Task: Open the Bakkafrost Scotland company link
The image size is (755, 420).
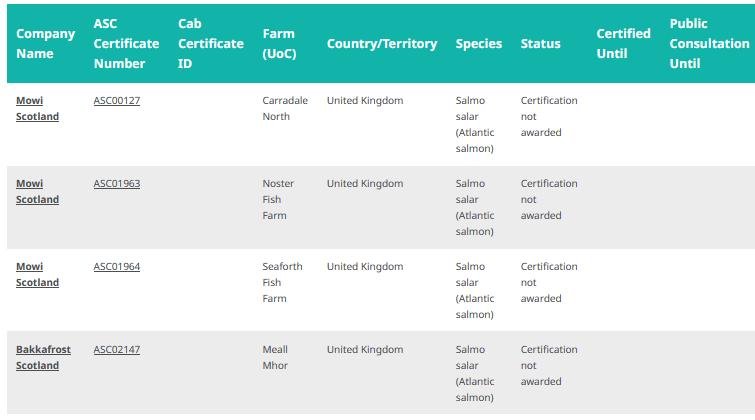Action: click(43, 358)
